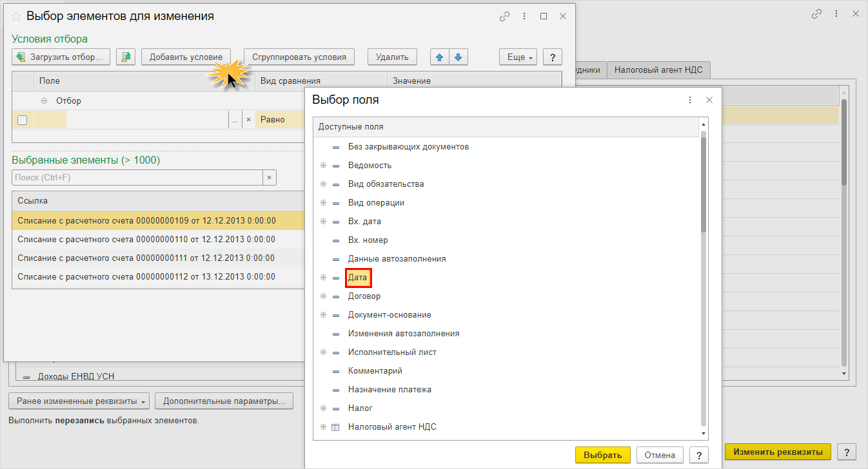This screenshot has height=469, width=868.
Task: Select field 'Вх. номер'
Action: point(368,240)
